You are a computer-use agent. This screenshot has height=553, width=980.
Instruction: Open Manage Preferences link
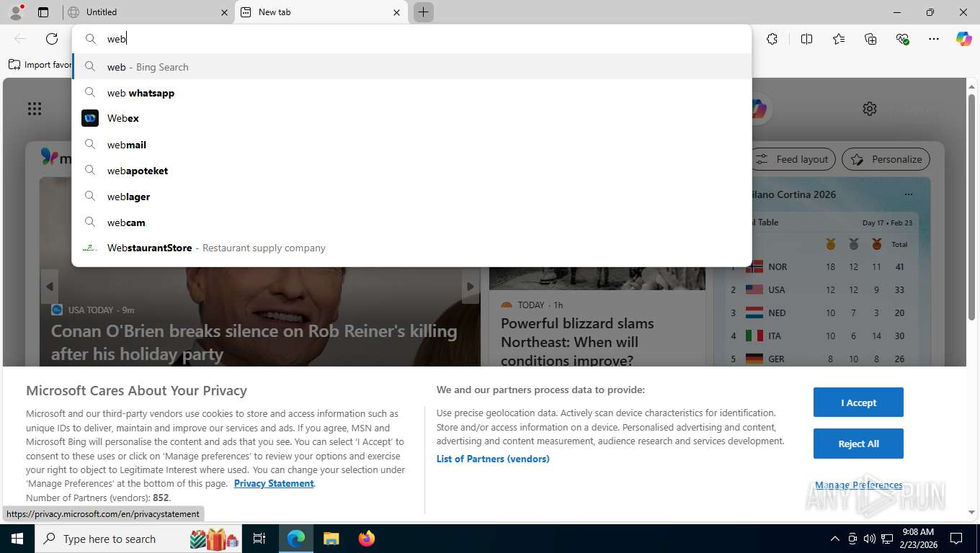858,485
